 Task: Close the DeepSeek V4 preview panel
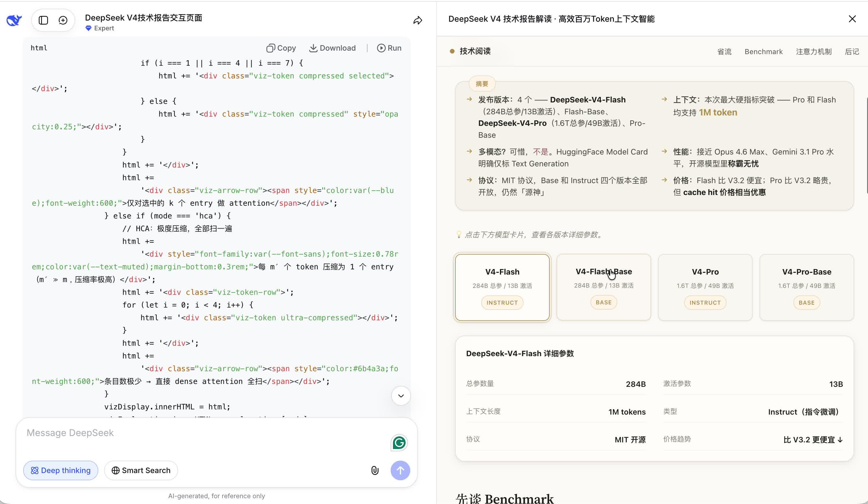(852, 19)
